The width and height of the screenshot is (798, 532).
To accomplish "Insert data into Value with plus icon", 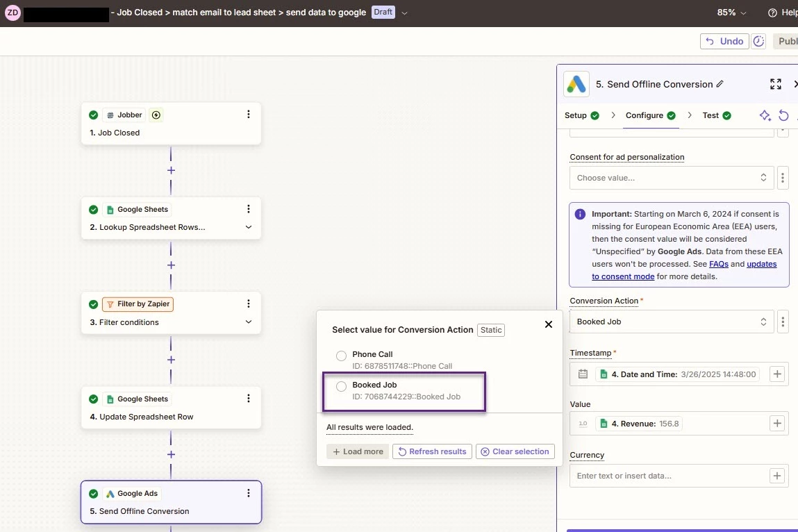I will (777, 424).
